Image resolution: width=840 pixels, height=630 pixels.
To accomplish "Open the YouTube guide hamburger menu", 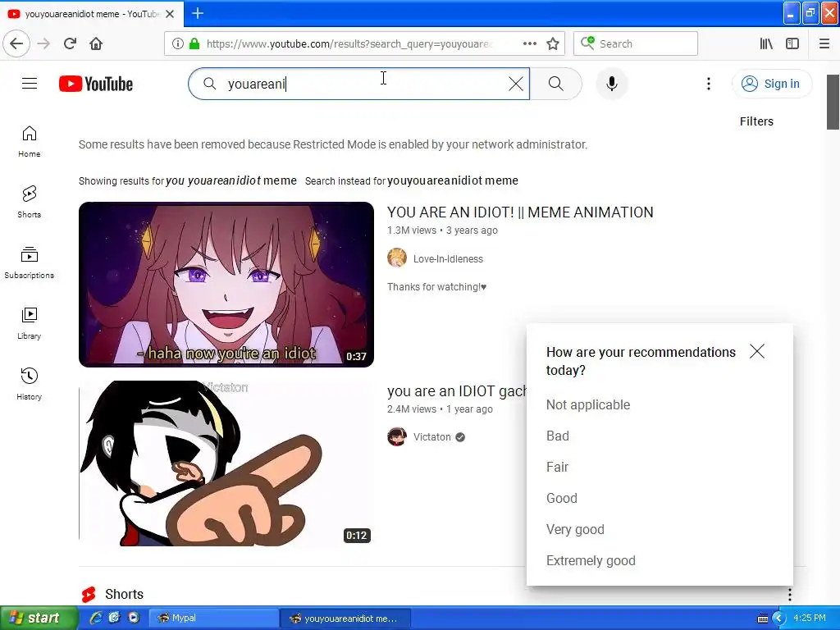I will pos(30,84).
